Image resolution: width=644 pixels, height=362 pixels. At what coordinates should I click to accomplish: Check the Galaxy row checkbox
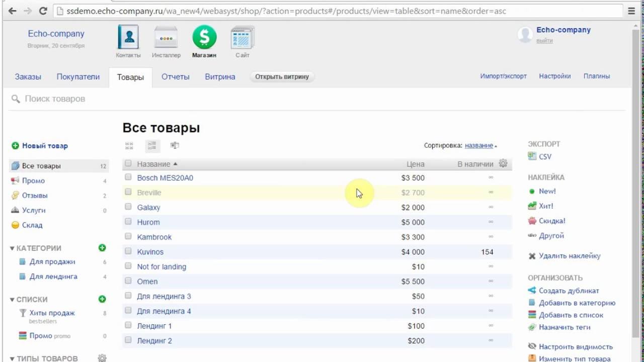pyautogui.click(x=128, y=207)
